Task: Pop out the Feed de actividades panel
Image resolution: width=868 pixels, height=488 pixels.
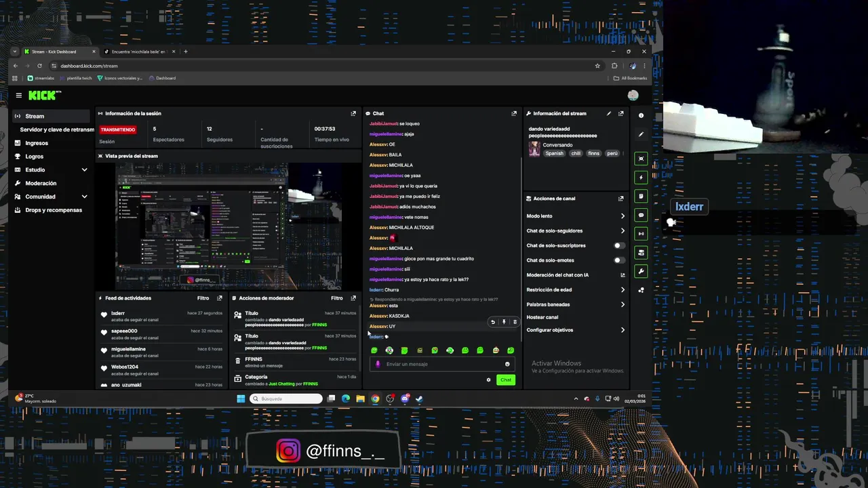Action: [220, 298]
